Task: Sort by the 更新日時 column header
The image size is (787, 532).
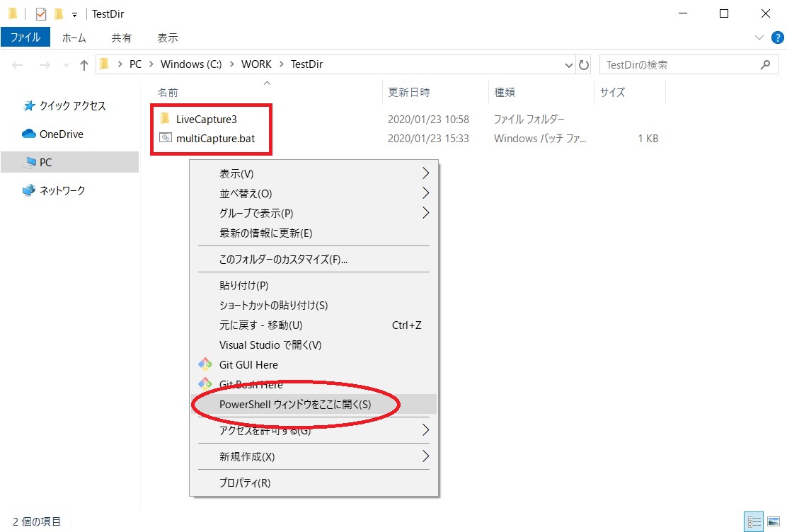Action: tap(408, 93)
